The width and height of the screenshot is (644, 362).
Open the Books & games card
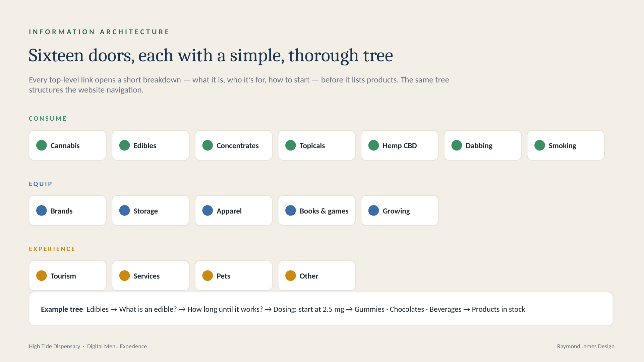316,210
